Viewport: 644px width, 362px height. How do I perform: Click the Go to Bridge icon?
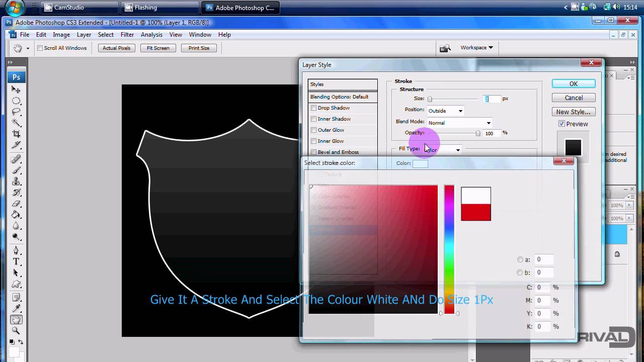(x=445, y=48)
